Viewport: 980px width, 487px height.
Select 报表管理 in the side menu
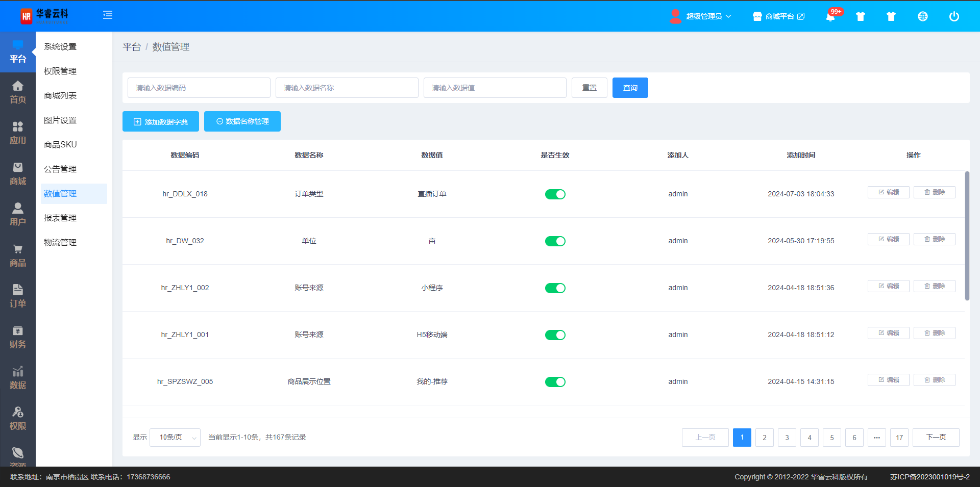pyautogui.click(x=60, y=218)
